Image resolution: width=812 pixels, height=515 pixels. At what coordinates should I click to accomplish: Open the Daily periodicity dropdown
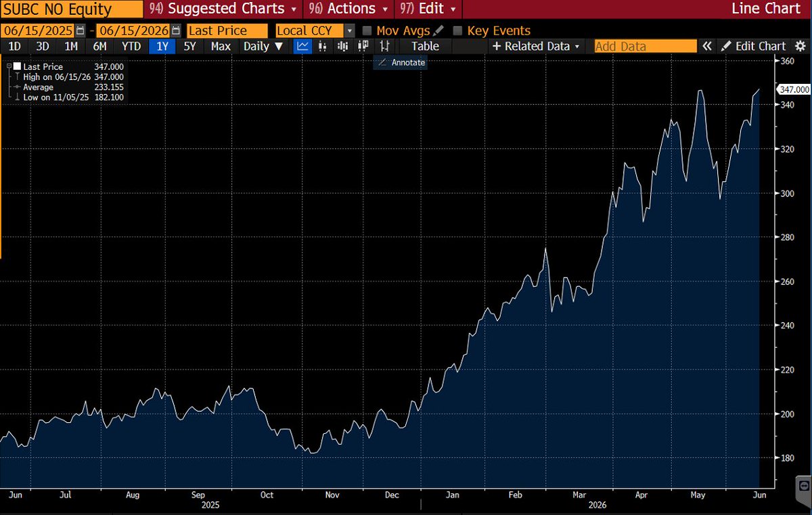click(263, 46)
